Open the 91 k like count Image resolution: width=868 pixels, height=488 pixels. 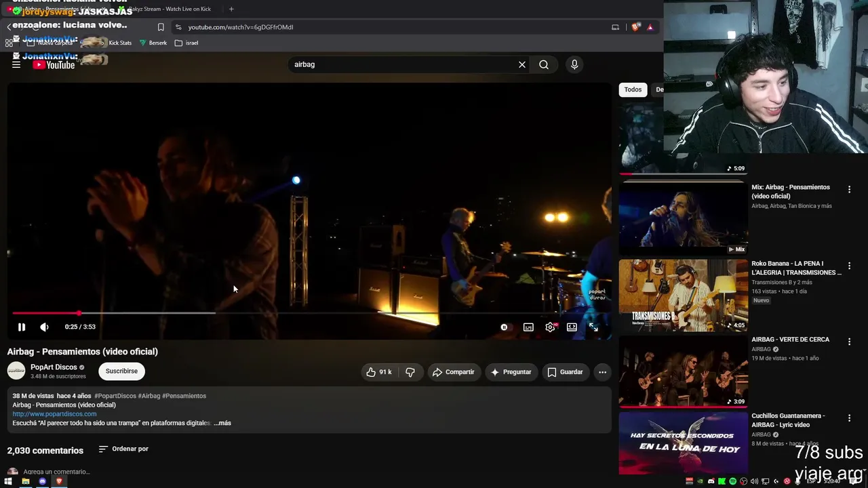(x=385, y=372)
